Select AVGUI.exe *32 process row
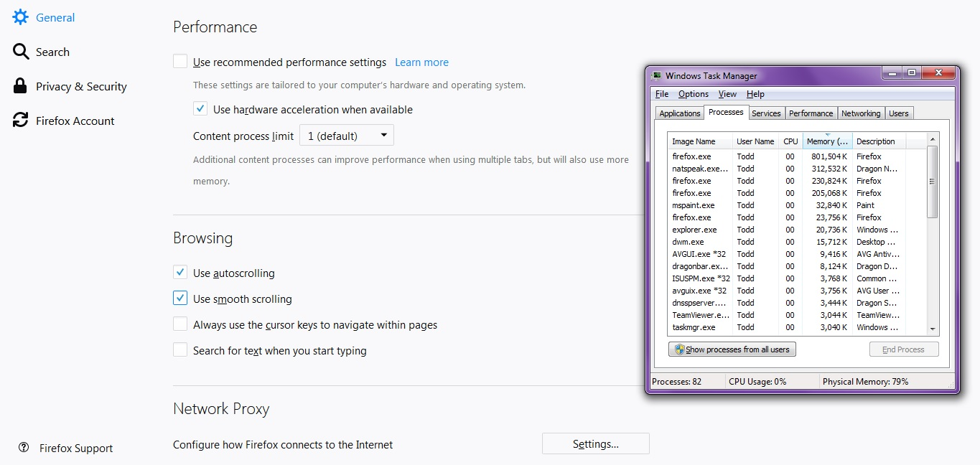 click(x=797, y=254)
